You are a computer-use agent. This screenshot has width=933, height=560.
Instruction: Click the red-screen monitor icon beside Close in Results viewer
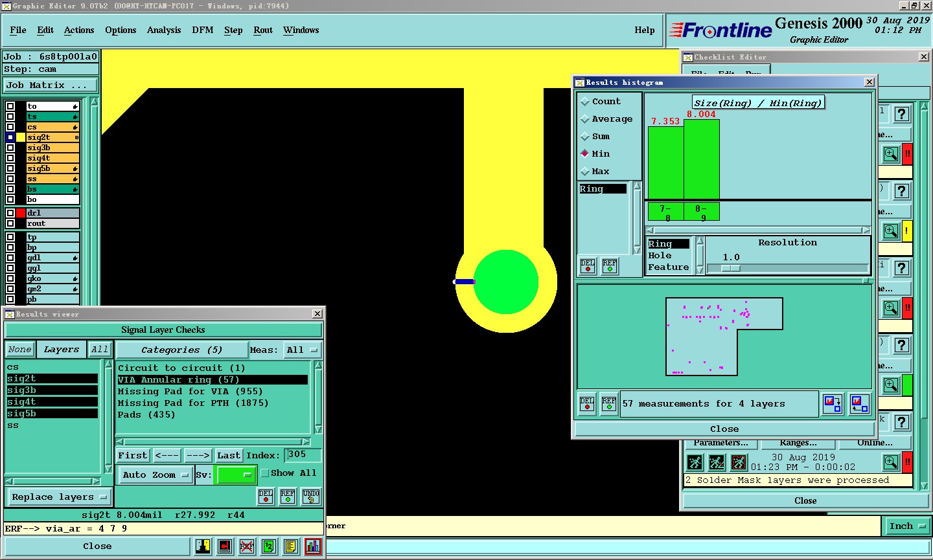(x=224, y=546)
